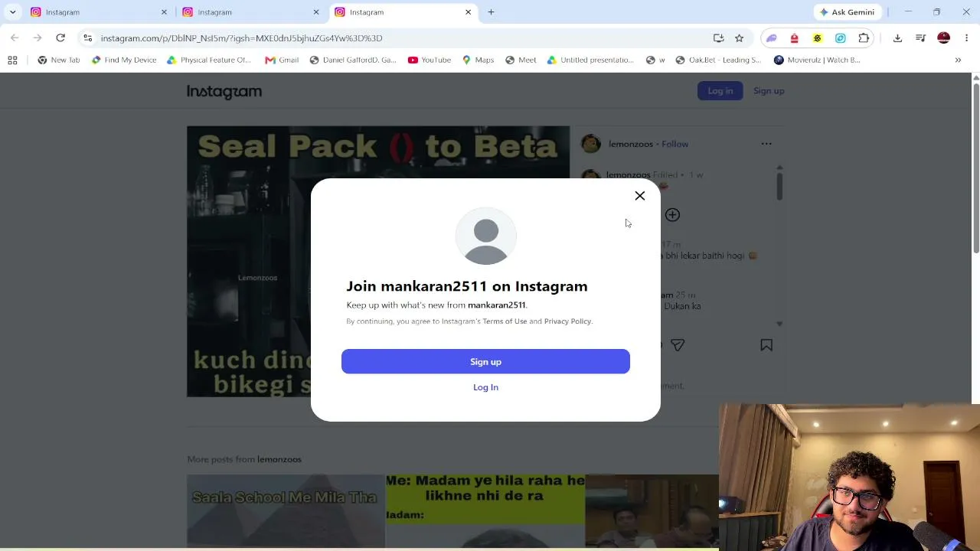Open browser Downloads icon
The width and height of the screenshot is (980, 551).
[897, 38]
